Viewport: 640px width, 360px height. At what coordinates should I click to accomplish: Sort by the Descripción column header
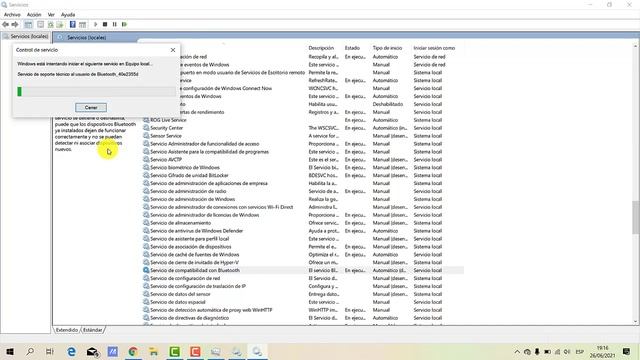321,48
